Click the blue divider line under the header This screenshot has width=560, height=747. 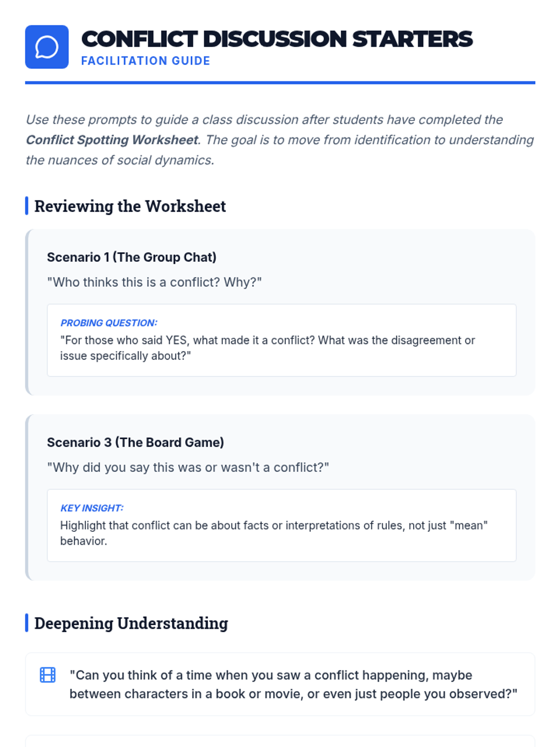click(280, 83)
